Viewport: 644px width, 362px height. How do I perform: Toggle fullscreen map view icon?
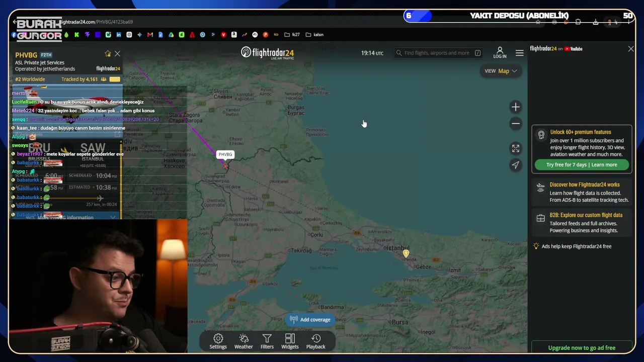(x=516, y=148)
